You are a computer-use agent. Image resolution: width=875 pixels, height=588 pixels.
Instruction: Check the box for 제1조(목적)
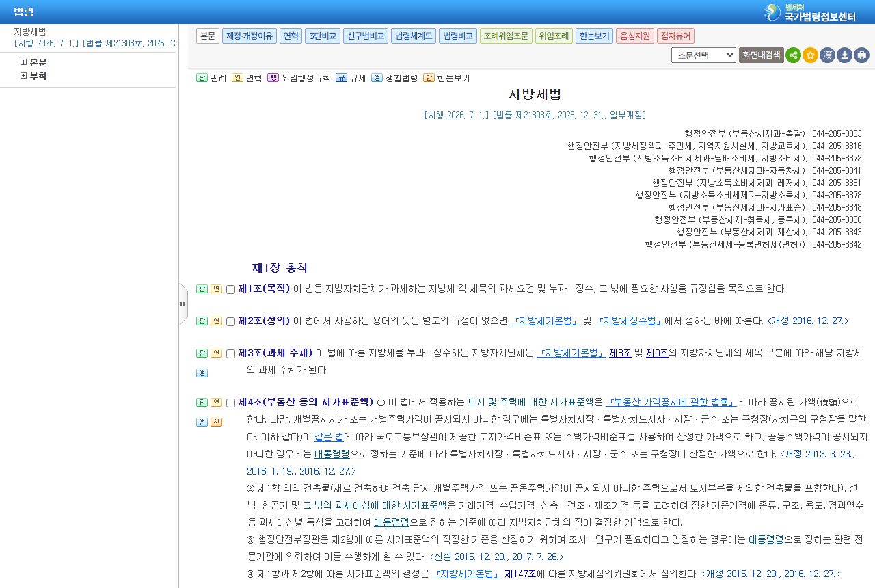click(230, 289)
